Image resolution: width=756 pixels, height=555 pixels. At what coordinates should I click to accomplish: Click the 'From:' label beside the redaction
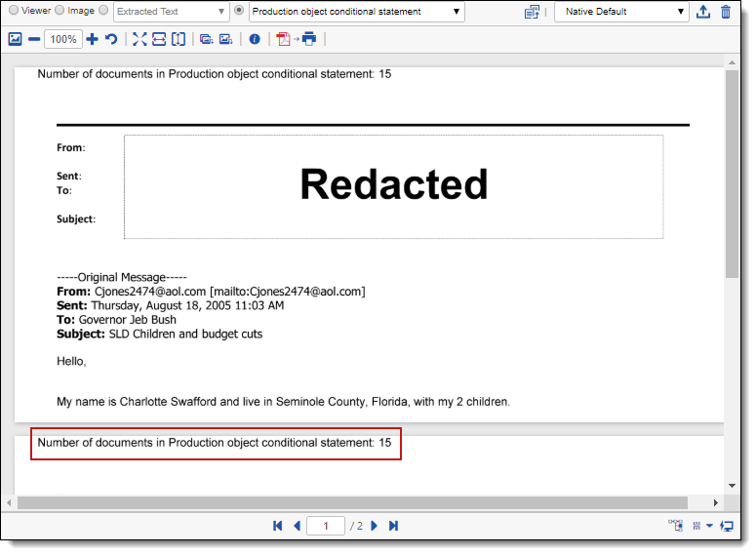tap(71, 147)
